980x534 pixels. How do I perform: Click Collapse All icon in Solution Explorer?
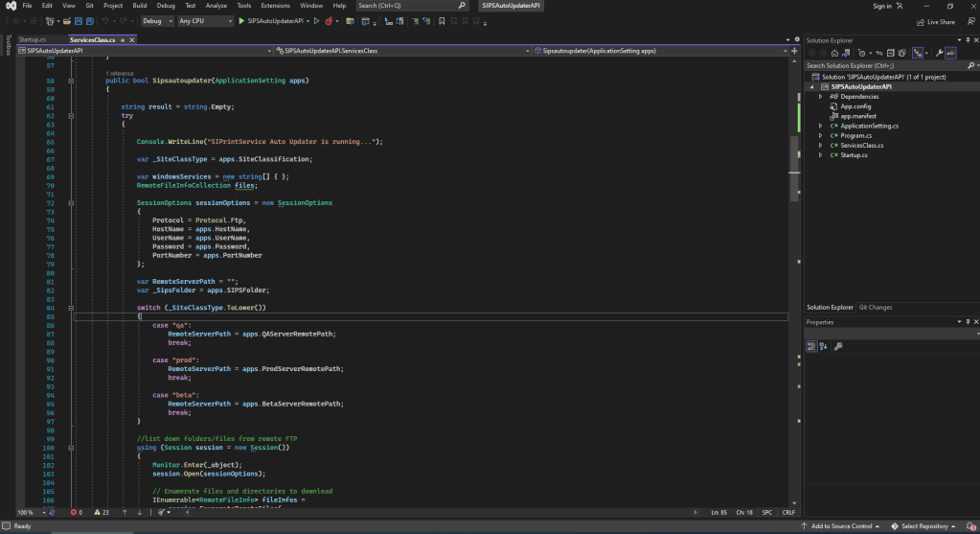click(890, 53)
